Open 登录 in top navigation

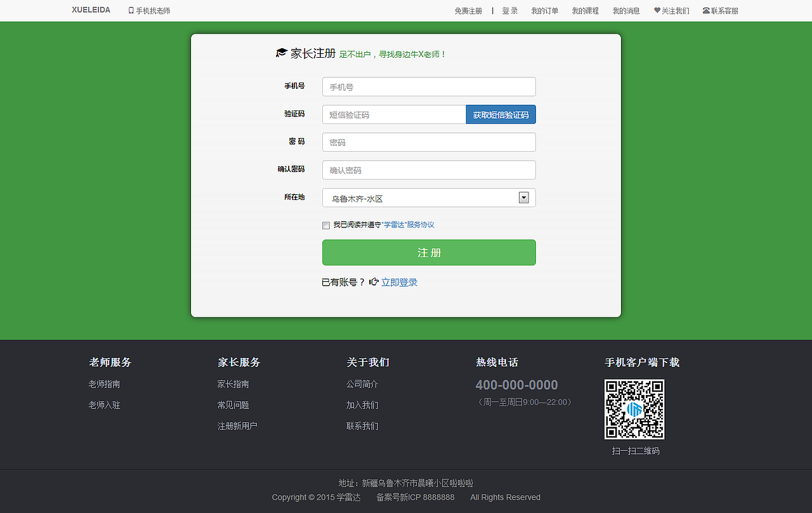tap(510, 11)
